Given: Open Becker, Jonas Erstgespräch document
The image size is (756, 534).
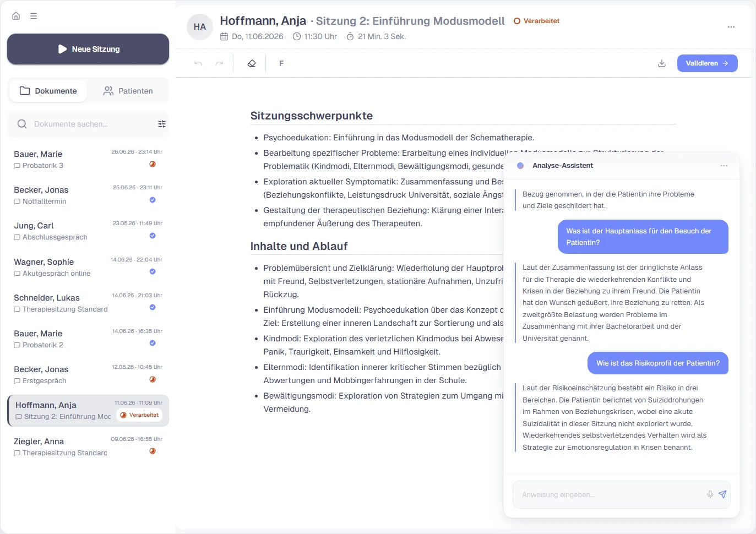Looking at the screenshot, I should point(88,375).
